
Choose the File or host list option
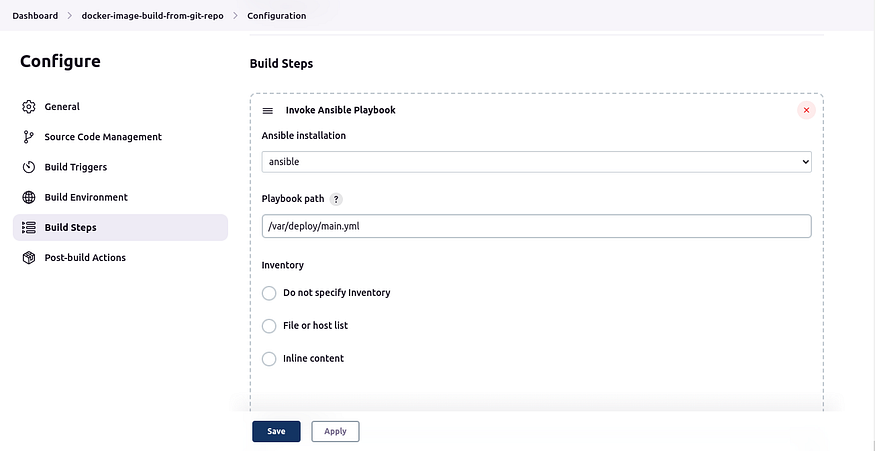click(269, 326)
